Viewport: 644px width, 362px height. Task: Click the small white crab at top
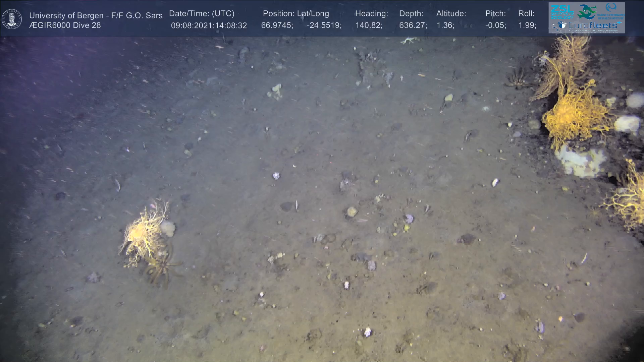[409, 41]
